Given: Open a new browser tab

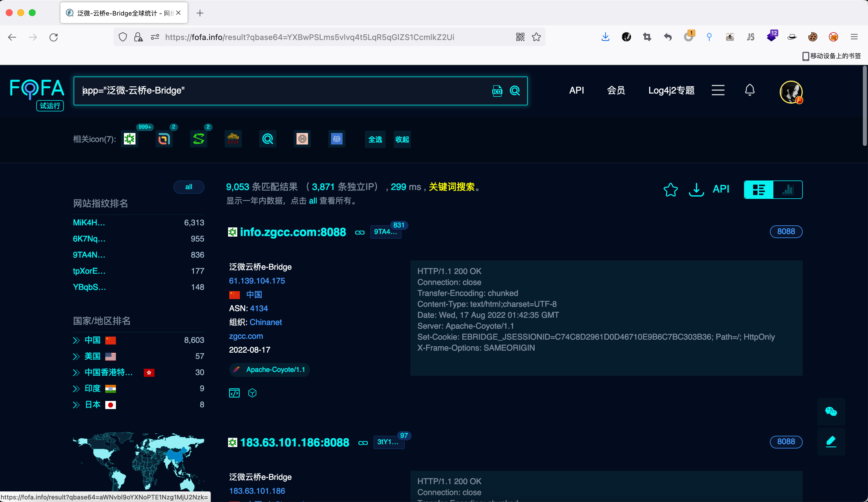Looking at the screenshot, I should [x=200, y=13].
